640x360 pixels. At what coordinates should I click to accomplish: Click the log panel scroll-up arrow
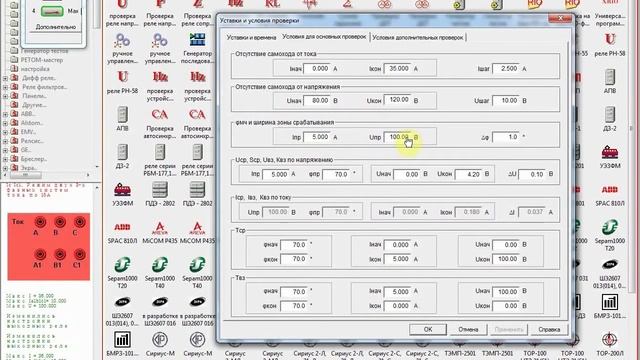[97, 187]
